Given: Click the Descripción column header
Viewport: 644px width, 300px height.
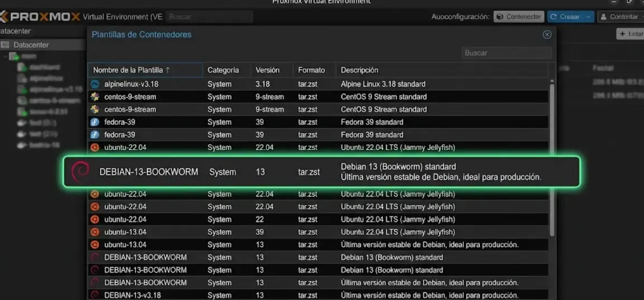Looking at the screenshot, I should [442, 70].
